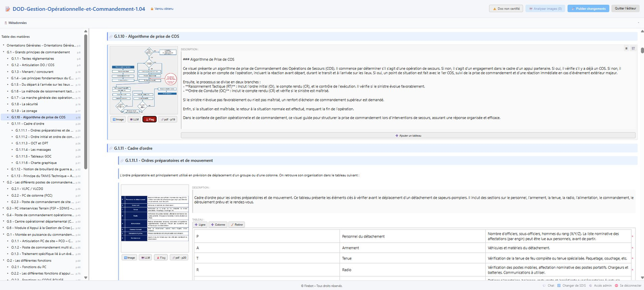Image resolution: width=644 pixels, height=290 pixels.
Task: Click the lock icon beside Verrou obtenu
Action: click(x=152, y=9)
